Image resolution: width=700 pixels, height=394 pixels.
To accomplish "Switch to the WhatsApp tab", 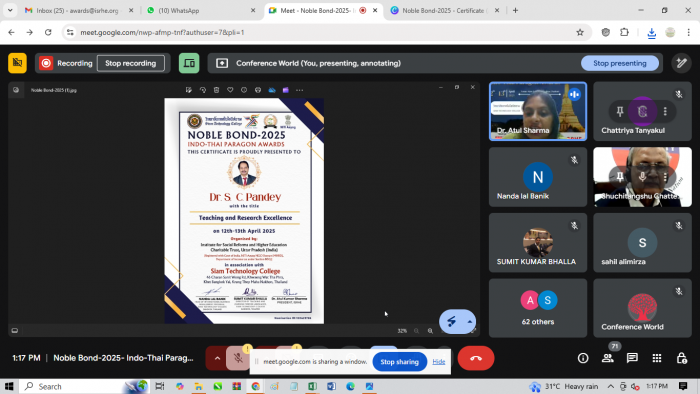I will point(201,10).
